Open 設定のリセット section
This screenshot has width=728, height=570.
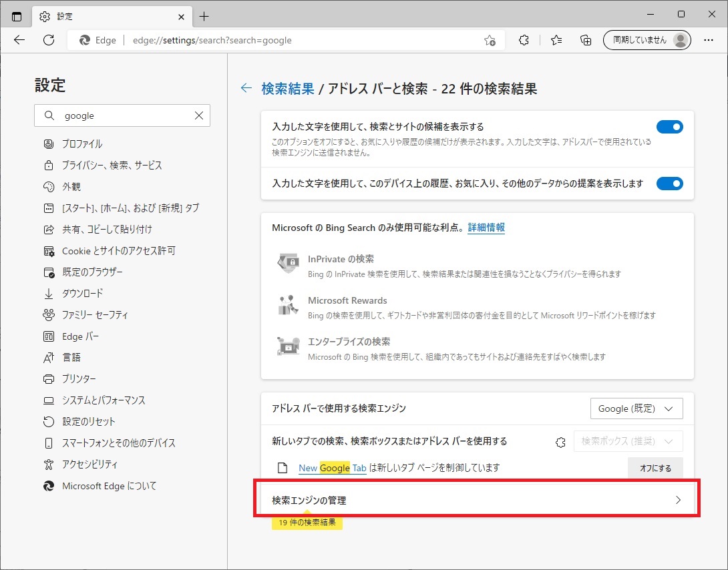pyautogui.click(x=78, y=421)
